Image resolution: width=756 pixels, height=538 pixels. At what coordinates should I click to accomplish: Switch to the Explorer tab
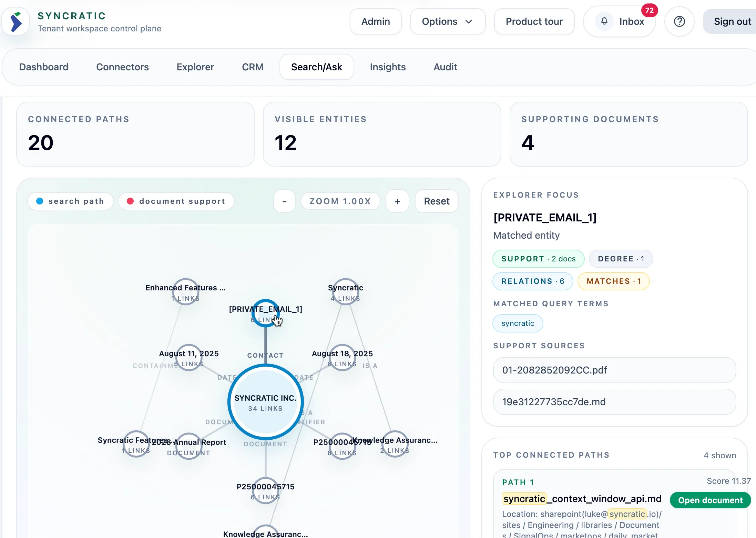click(x=195, y=67)
